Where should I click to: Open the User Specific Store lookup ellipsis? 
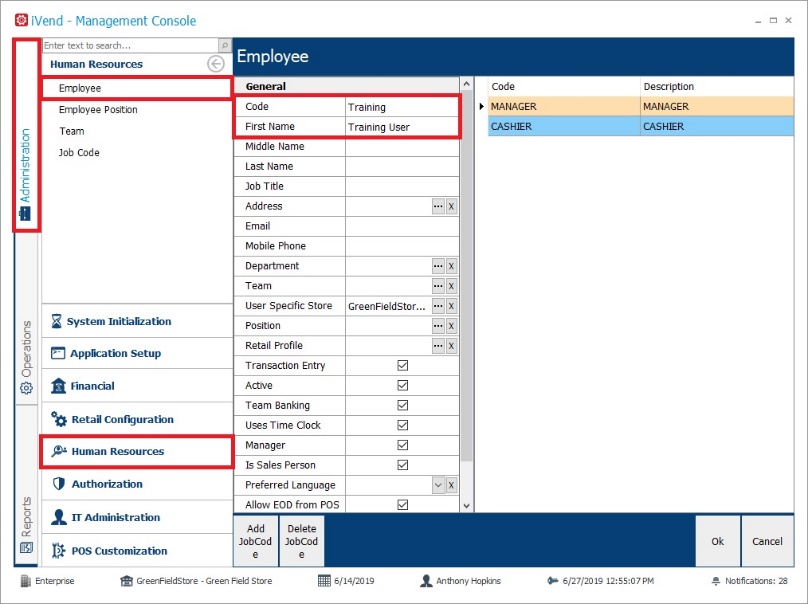pyautogui.click(x=438, y=306)
